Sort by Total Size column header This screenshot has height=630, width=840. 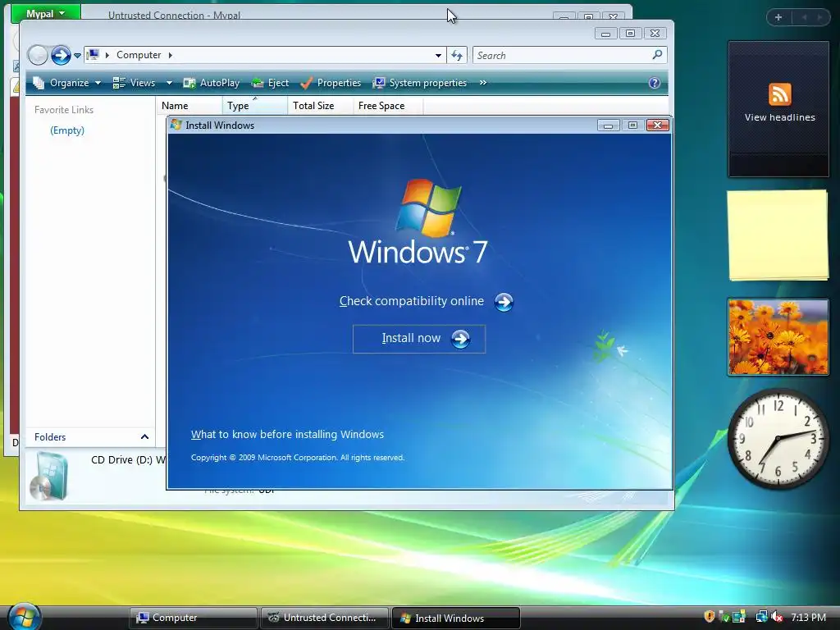point(321,106)
